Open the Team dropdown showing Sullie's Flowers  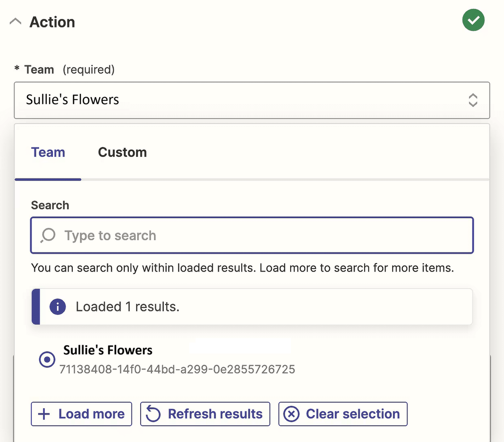246,100
